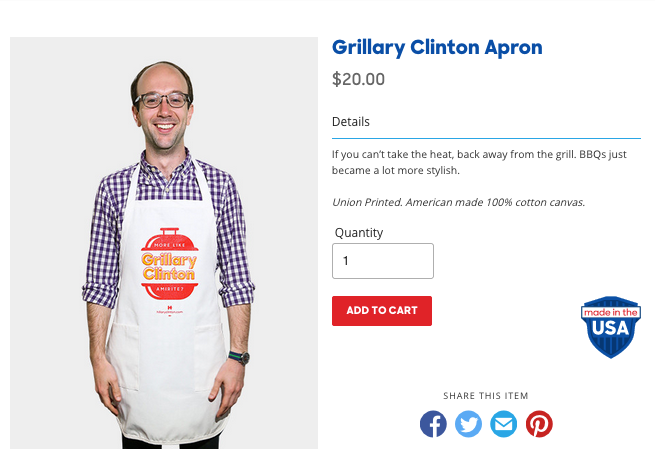Share this item on Facebook
Viewport: 655px width, 456px height.
[x=433, y=424]
